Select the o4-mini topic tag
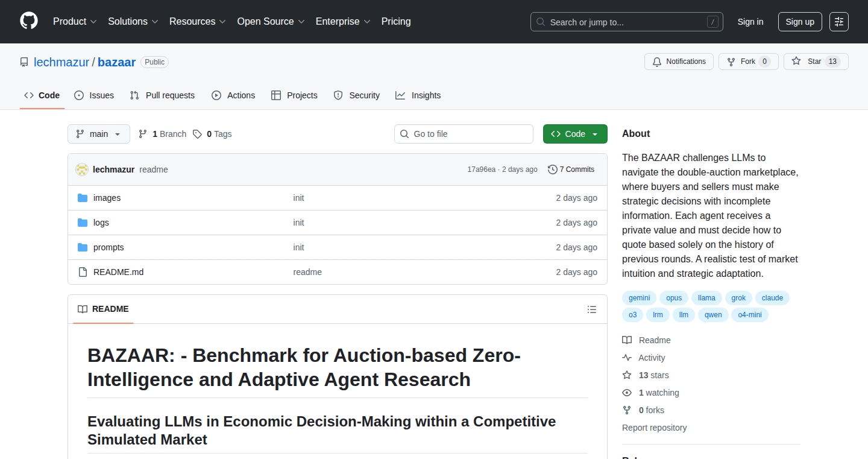Viewport: 868px width, 459px height. point(750,315)
